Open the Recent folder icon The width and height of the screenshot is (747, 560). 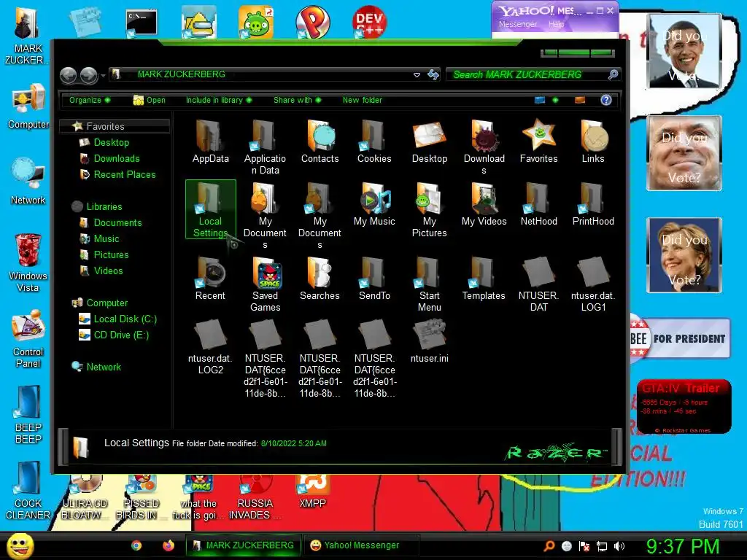tap(210, 279)
